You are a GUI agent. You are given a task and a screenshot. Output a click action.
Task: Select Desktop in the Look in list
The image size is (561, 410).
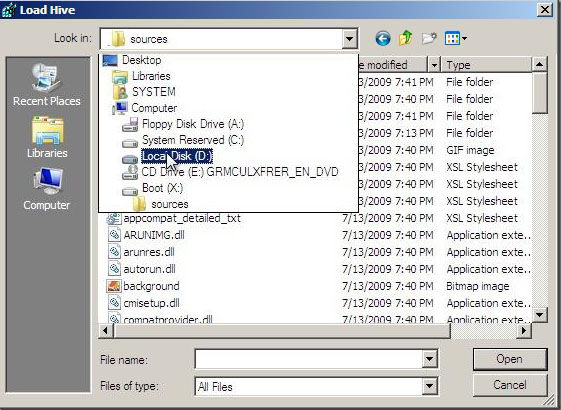[x=141, y=60]
